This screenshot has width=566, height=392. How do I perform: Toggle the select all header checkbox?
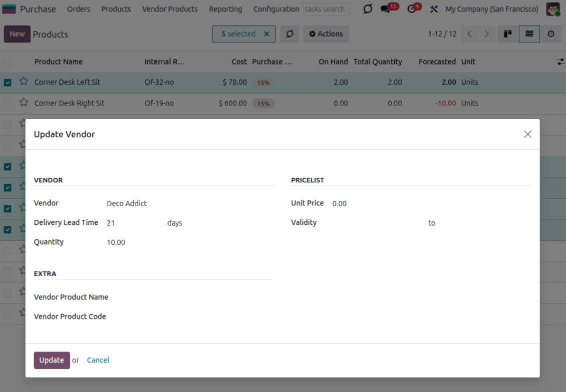pos(8,62)
